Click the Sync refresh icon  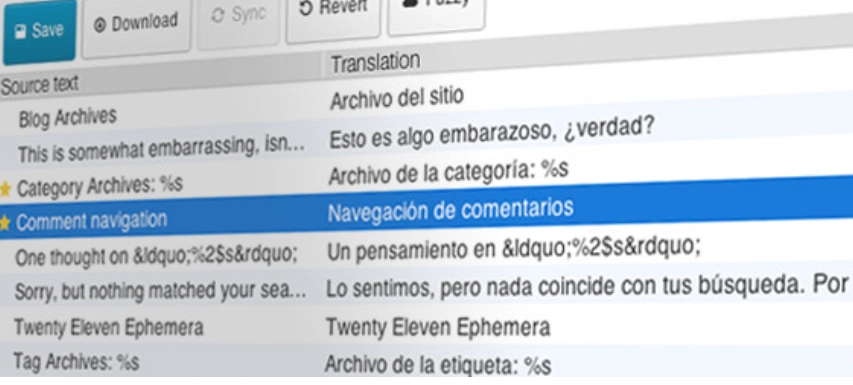click(x=218, y=17)
